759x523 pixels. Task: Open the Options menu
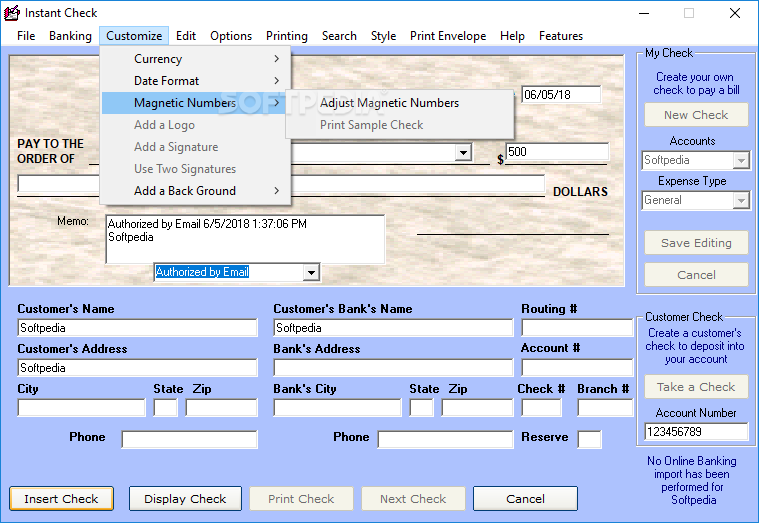[231, 36]
